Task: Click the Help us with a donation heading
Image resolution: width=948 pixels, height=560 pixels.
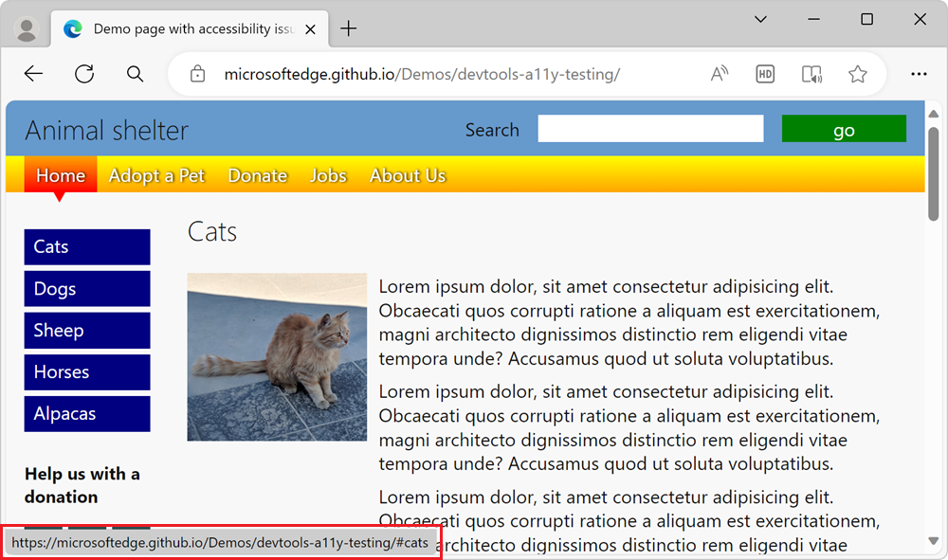Action: click(x=82, y=485)
